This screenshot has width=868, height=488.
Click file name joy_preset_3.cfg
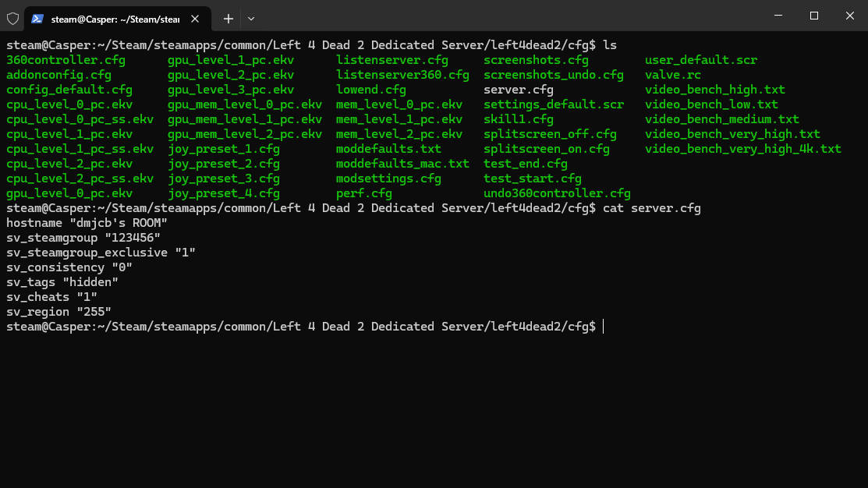(224, 179)
